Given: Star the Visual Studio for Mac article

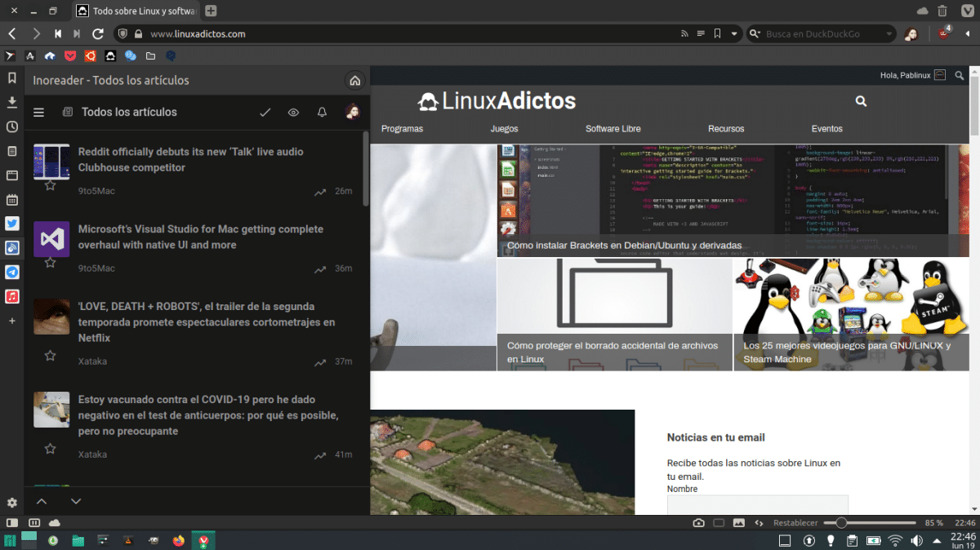Looking at the screenshot, I should click(x=51, y=263).
